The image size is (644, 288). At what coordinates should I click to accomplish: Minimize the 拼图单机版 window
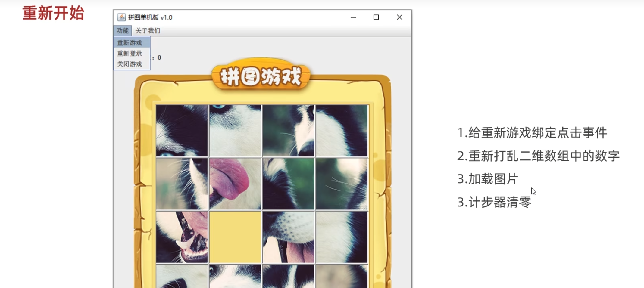[x=353, y=17]
